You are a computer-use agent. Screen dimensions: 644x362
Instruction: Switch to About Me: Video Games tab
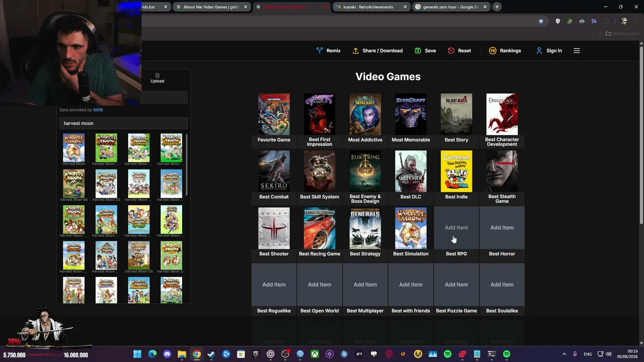[212, 7]
